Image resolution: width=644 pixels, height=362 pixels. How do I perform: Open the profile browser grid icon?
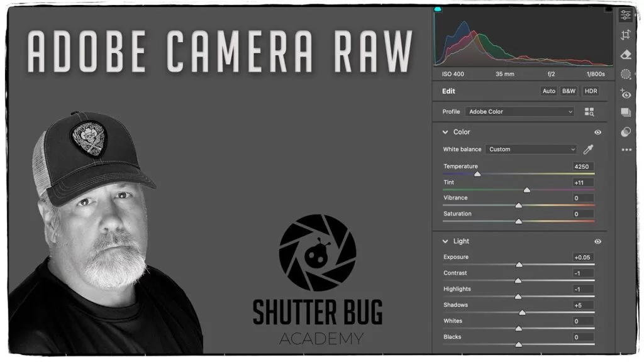click(x=589, y=111)
